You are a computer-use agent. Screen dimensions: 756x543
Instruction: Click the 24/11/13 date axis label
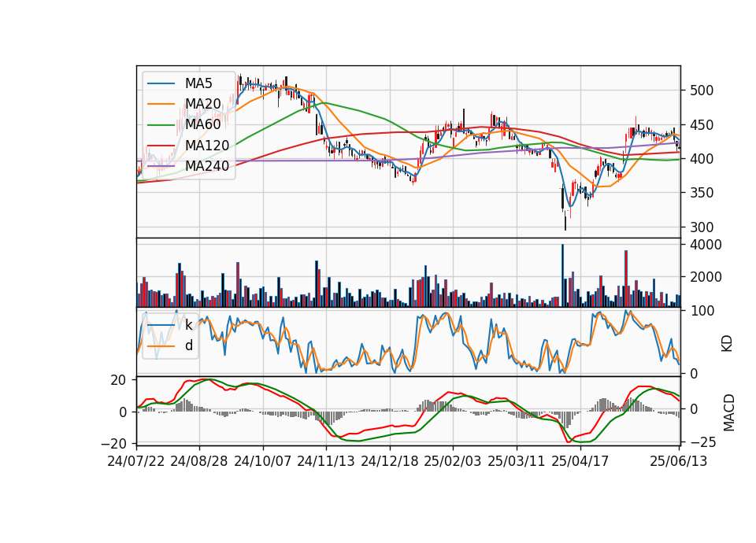(326, 461)
